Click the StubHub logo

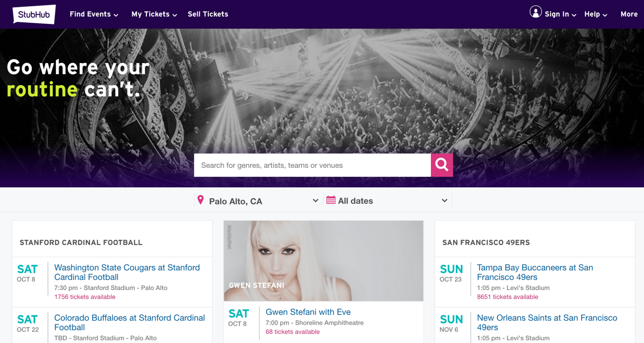point(34,14)
